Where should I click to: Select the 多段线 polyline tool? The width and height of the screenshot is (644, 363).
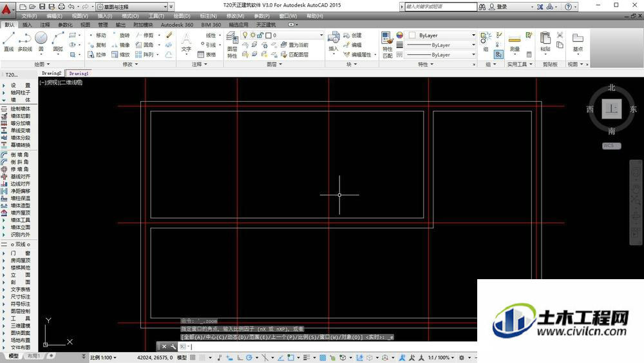coord(24,42)
